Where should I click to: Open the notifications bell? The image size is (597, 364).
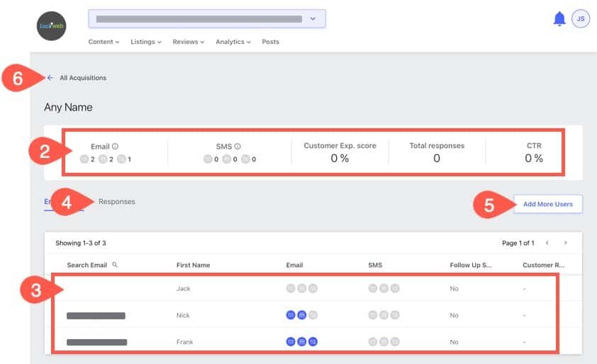[x=559, y=18]
